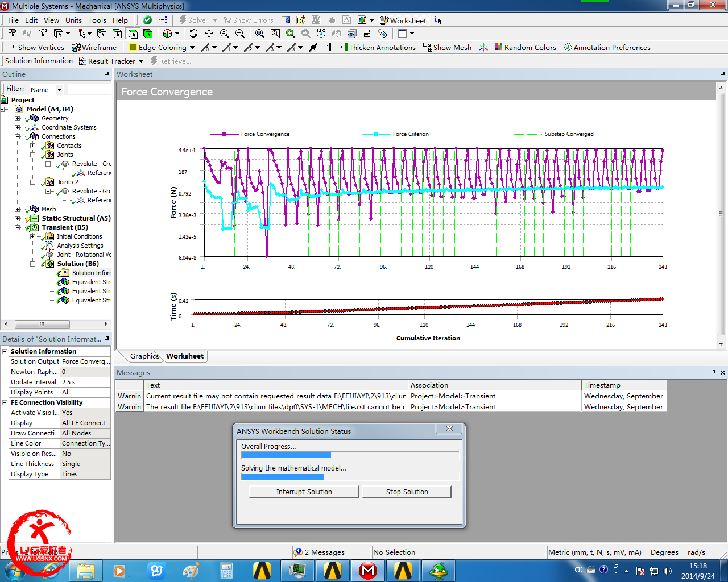This screenshot has height=582, width=728.
Task: Click the Geometry icon in outline tree
Action: 35,118
